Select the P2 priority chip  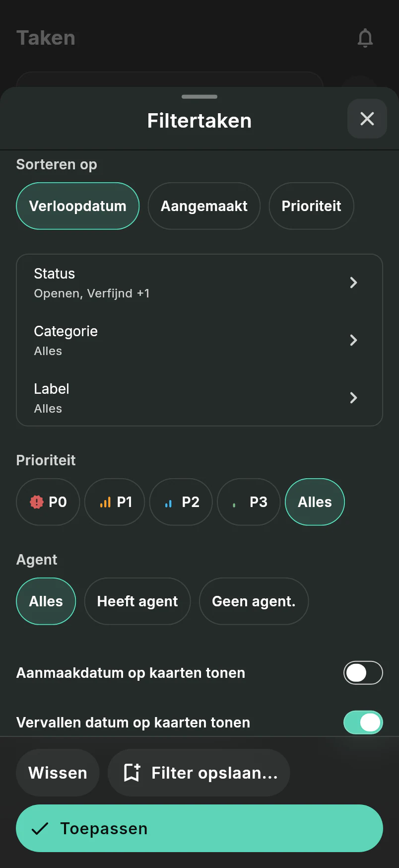[x=181, y=502]
